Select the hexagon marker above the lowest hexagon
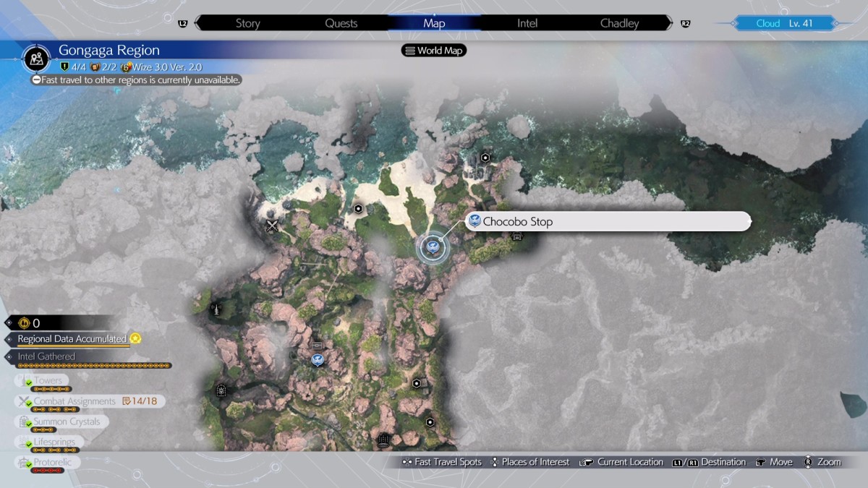Screen dimensions: 868x488 click(417, 383)
